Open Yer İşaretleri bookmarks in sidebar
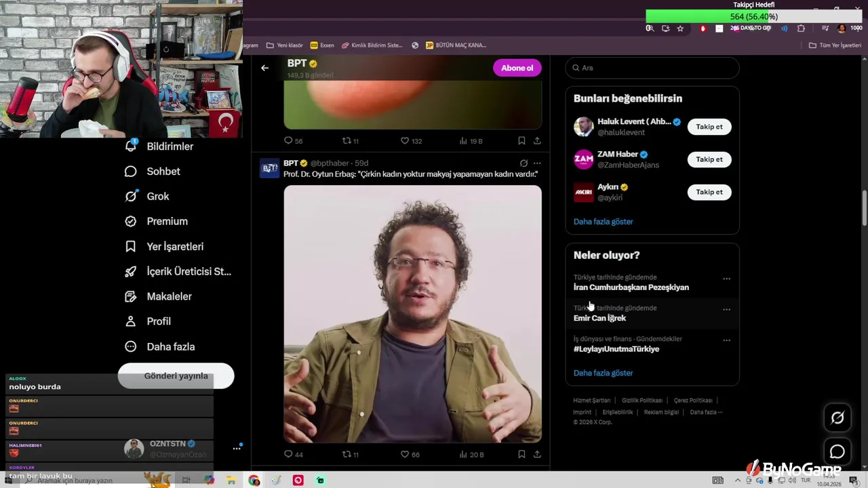This screenshot has width=868, height=488. [165, 247]
